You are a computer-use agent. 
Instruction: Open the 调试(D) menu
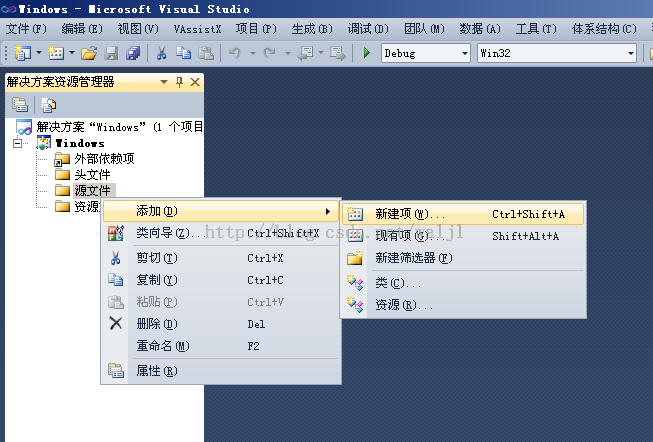pyautogui.click(x=368, y=29)
